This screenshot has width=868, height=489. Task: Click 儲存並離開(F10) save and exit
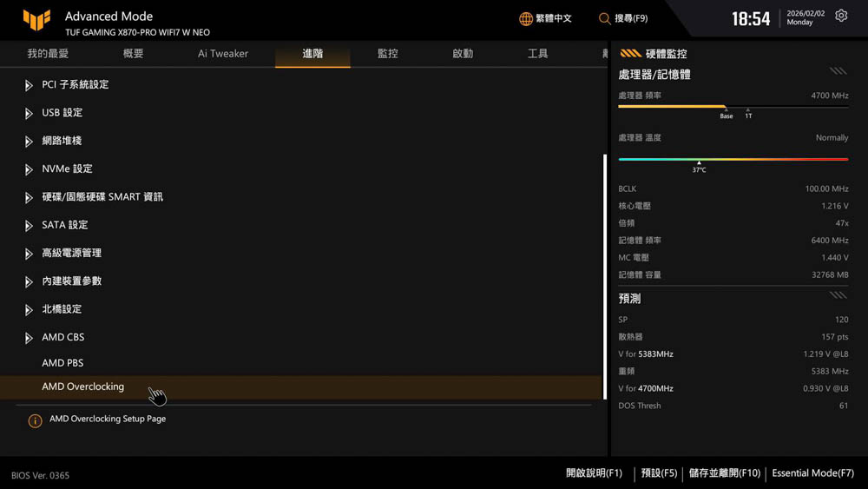pyautogui.click(x=724, y=473)
